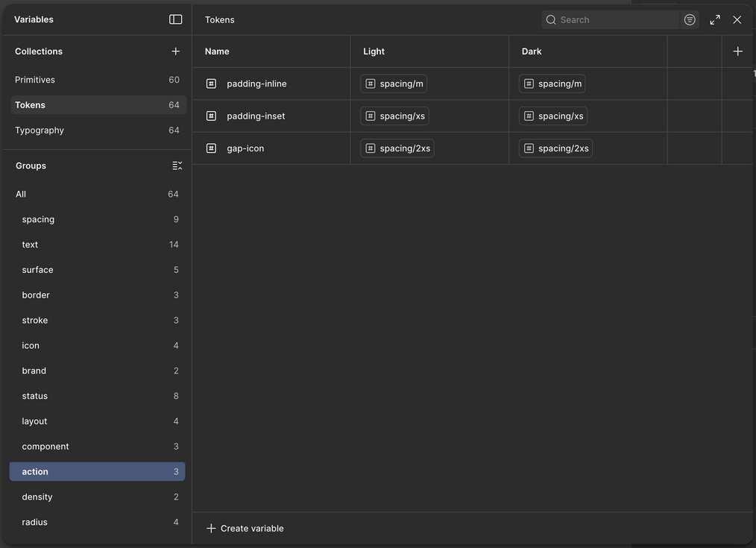
Task: Toggle the sidebar panel icon
Action: (176, 19)
